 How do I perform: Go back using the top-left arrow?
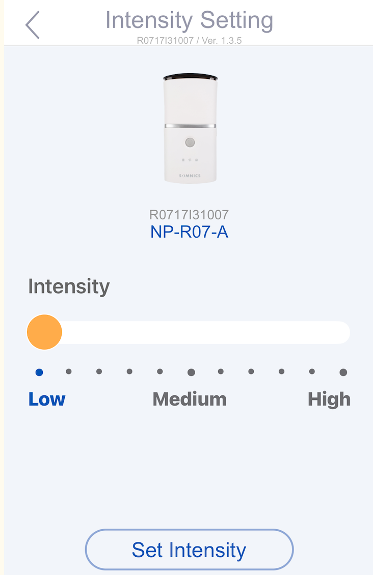32,25
